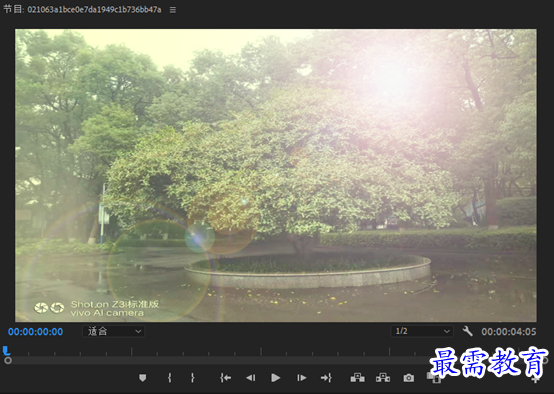This screenshot has width=554, height=394.
Task: Click the Add Marker button
Action: click(142, 378)
